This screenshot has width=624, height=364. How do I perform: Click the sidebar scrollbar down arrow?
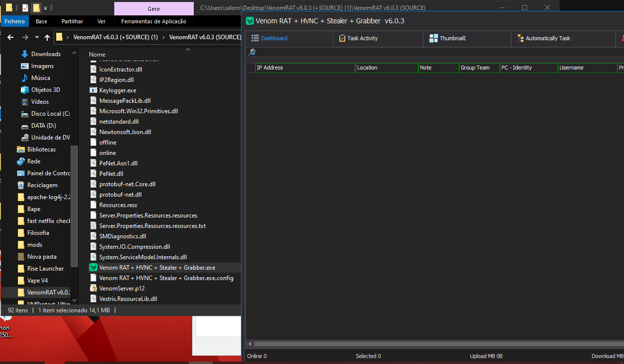click(75, 300)
